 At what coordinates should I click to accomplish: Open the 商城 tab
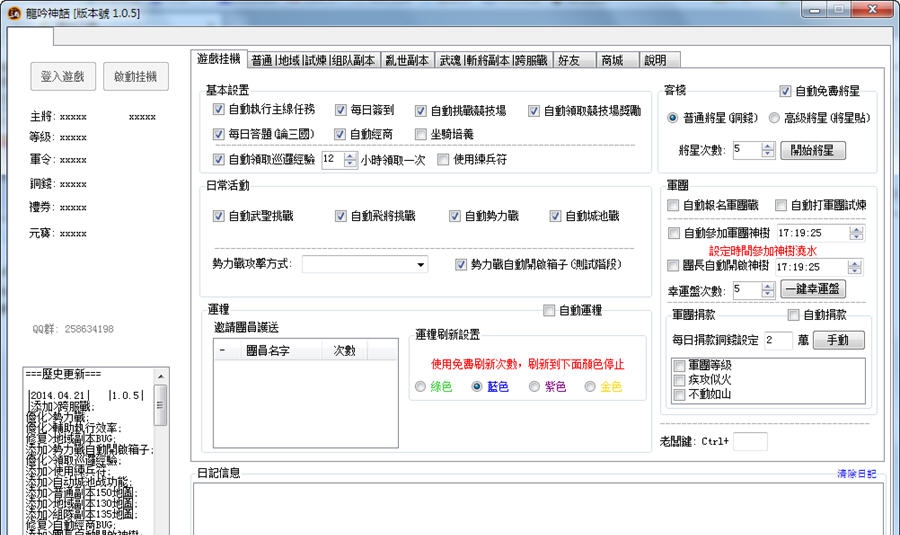(x=617, y=60)
